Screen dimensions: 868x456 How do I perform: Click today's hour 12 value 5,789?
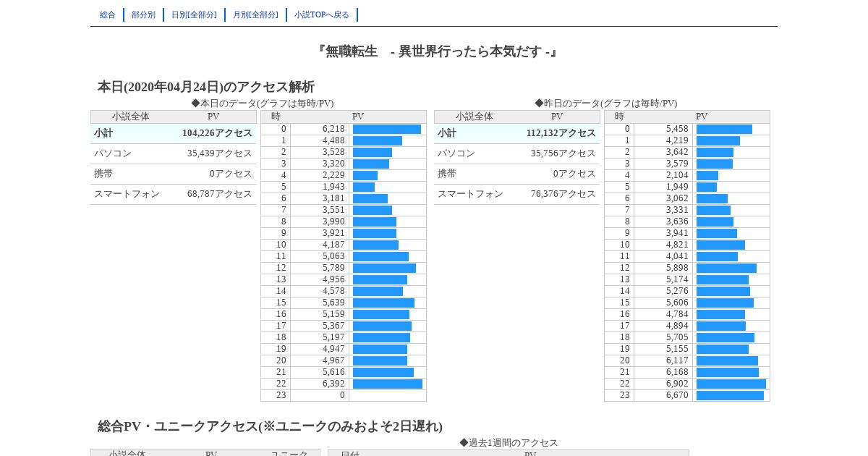click(x=333, y=268)
